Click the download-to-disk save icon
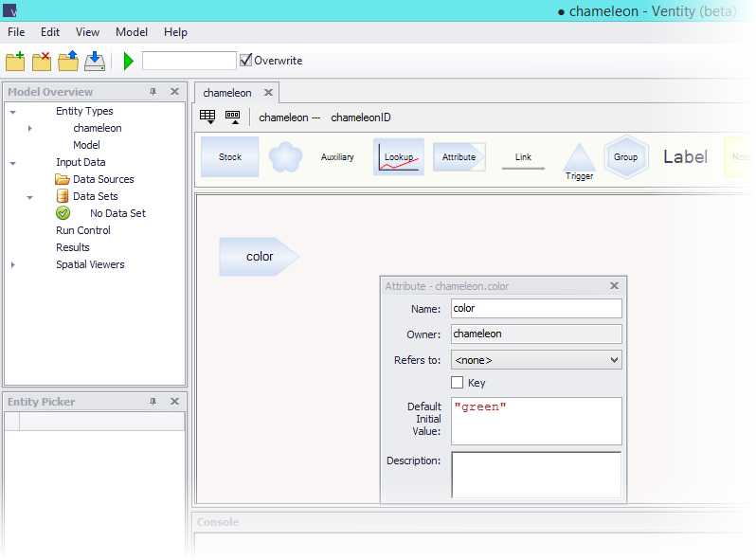Viewport: 756px width, 560px height. [95, 62]
